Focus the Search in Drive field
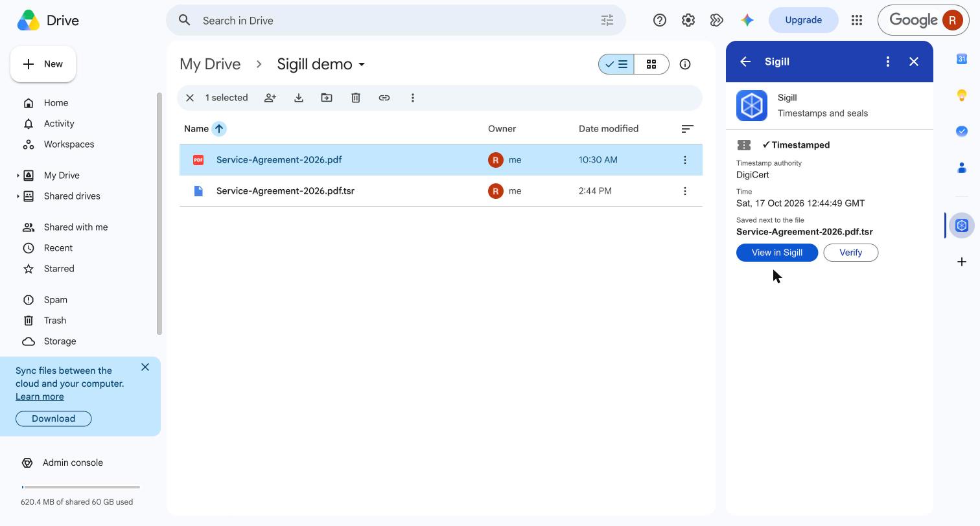The width and height of the screenshot is (980, 526). 396,20
